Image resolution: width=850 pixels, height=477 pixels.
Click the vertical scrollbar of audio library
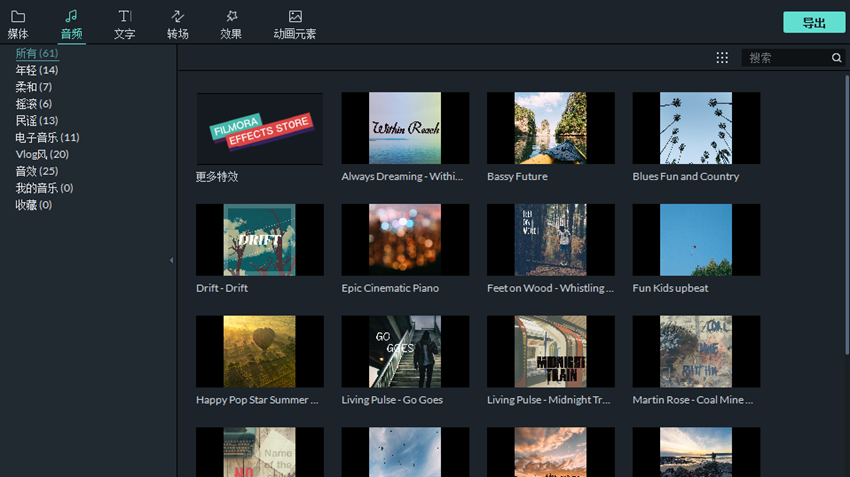pyautogui.click(x=847, y=215)
